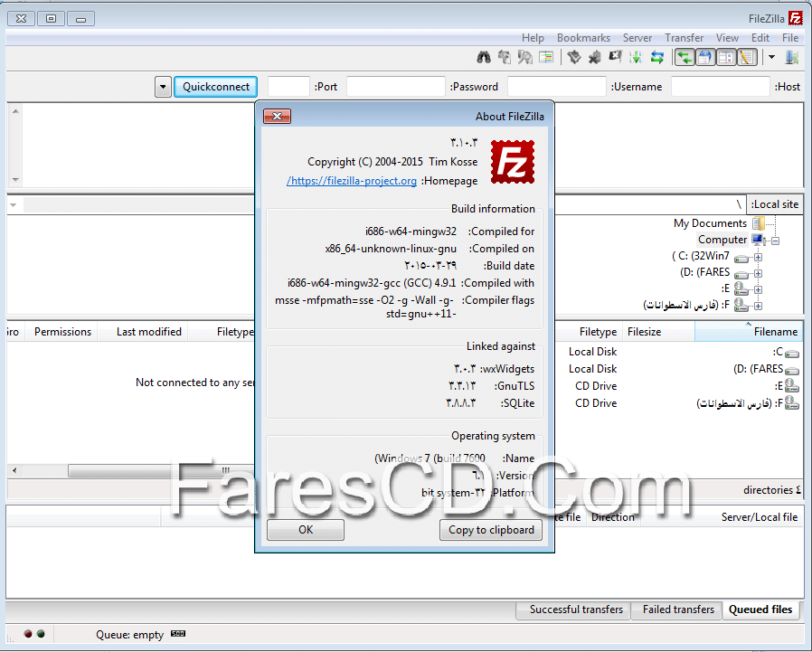
Task: Click into the Port input field
Action: [x=288, y=87]
